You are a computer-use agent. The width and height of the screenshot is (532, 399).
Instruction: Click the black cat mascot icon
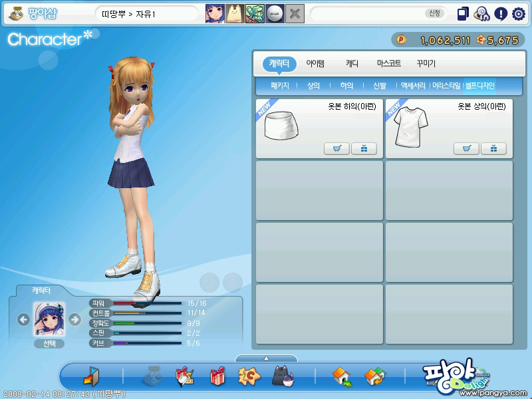283,376
